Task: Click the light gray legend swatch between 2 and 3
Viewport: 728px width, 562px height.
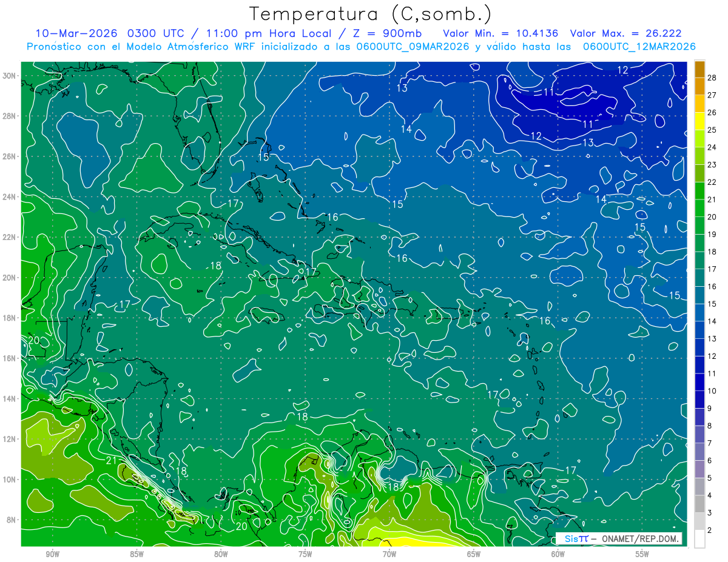Action: [x=700, y=521]
